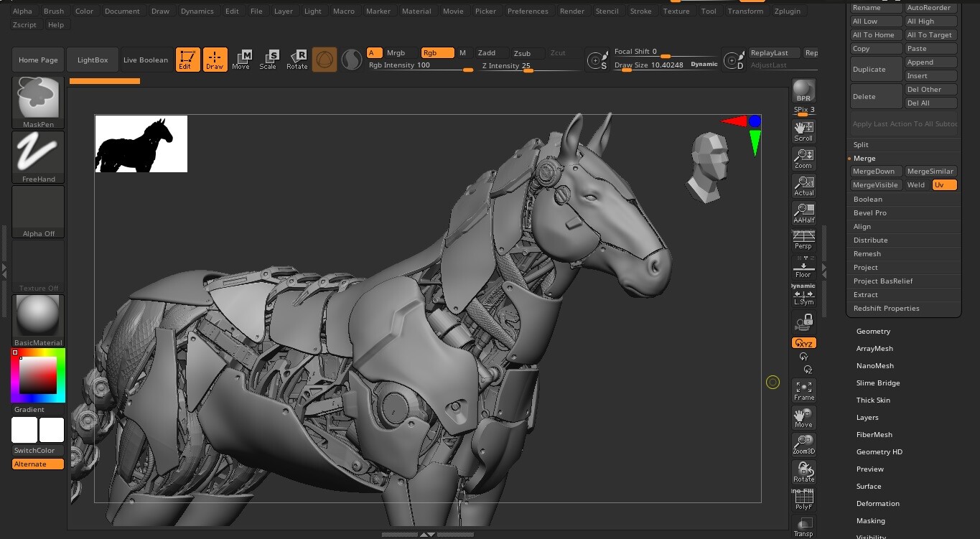This screenshot has height=539, width=980.
Task: Frame the mesh in view
Action: [x=803, y=391]
